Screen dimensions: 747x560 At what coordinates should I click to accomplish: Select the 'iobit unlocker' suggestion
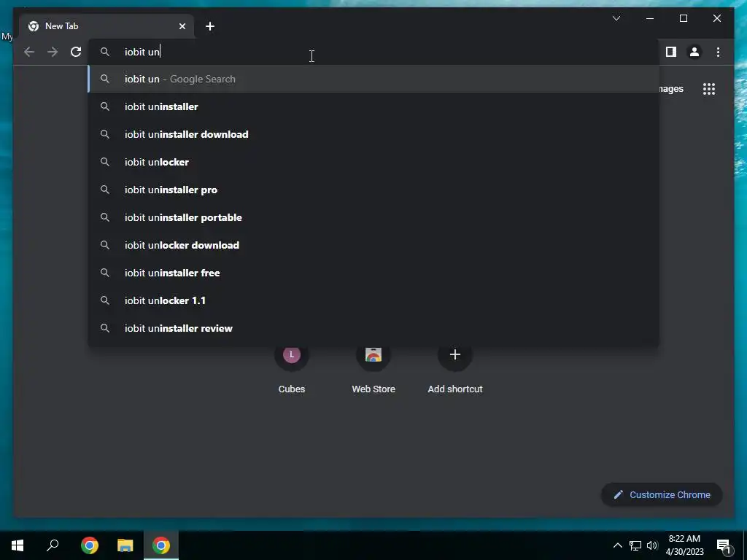[374, 162]
